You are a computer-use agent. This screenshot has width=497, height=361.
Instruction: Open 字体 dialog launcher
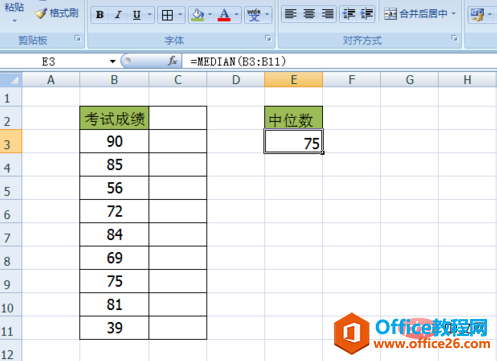pyautogui.click(x=268, y=39)
